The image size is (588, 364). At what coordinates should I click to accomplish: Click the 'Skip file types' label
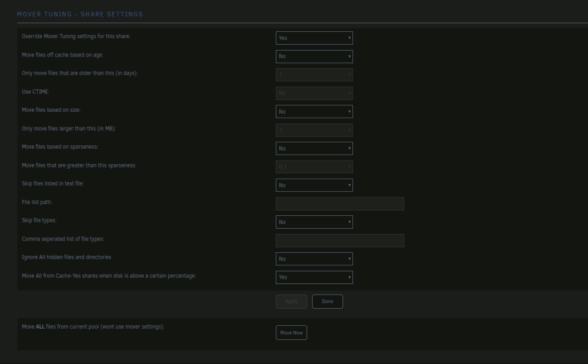[39, 221]
